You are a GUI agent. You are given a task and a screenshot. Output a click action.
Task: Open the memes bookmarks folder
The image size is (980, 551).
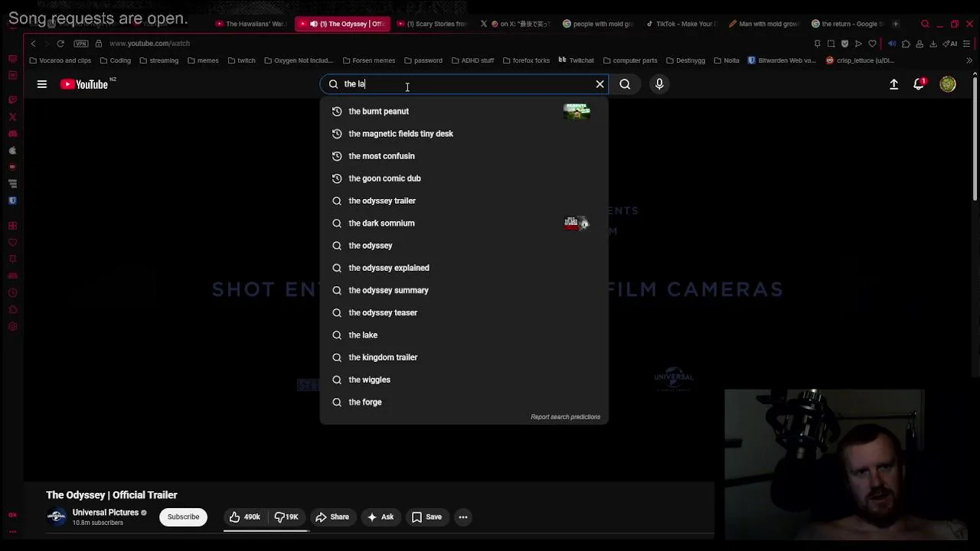[x=203, y=60]
